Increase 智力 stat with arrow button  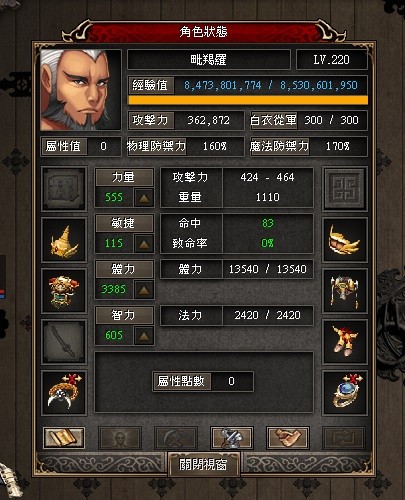pos(144,336)
